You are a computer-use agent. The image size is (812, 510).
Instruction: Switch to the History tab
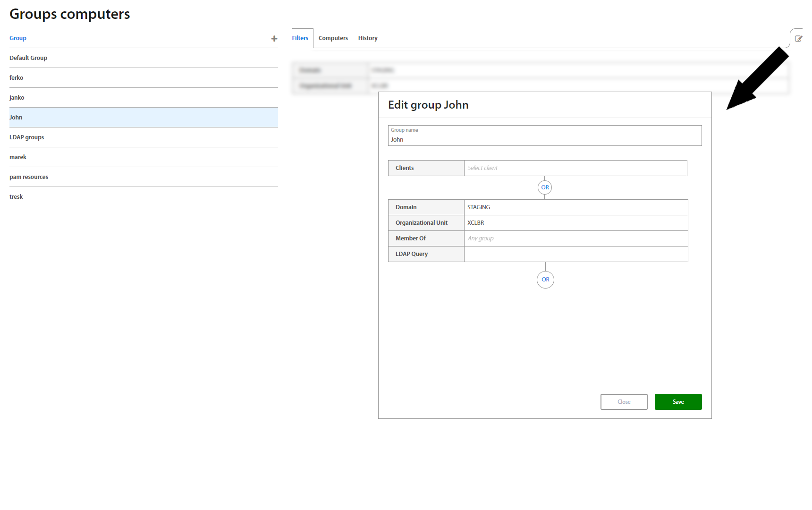tap(367, 38)
